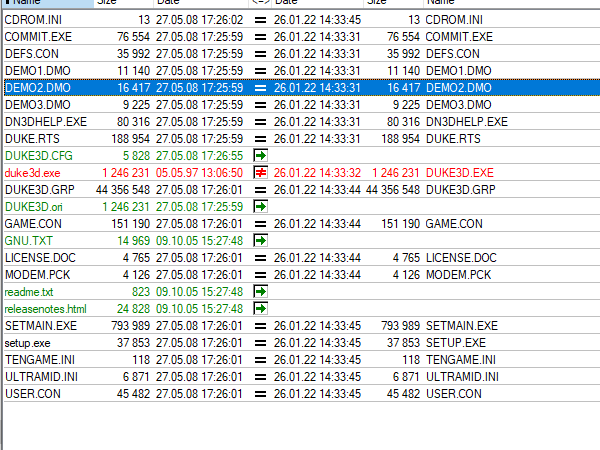The width and height of the screenshot is (600, 450).
Task: Select MODEM.PCK name in the right list
Action: point(458,275)
